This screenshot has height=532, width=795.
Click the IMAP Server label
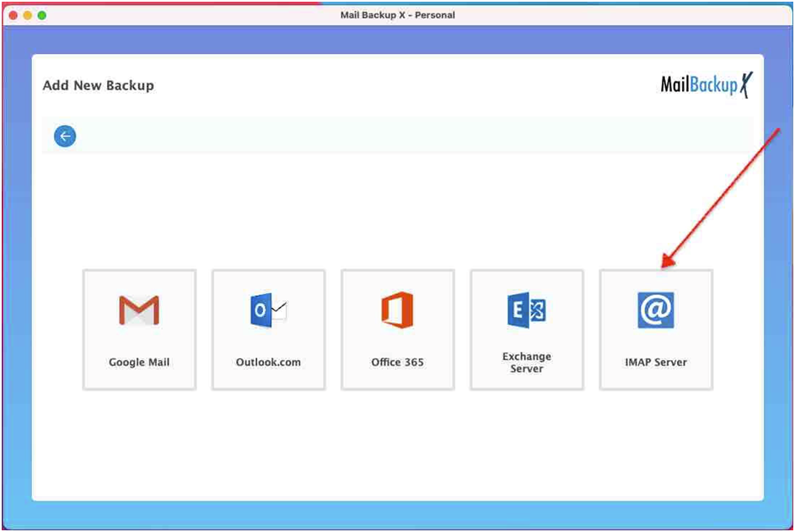[656, 362]
